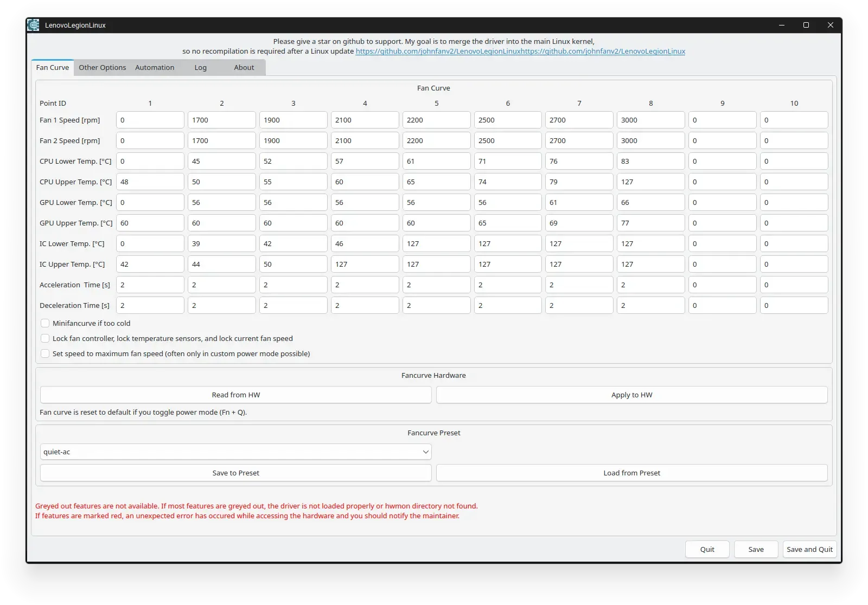Click the Point ID row label

pyautogui.click(x=53, y=103)
